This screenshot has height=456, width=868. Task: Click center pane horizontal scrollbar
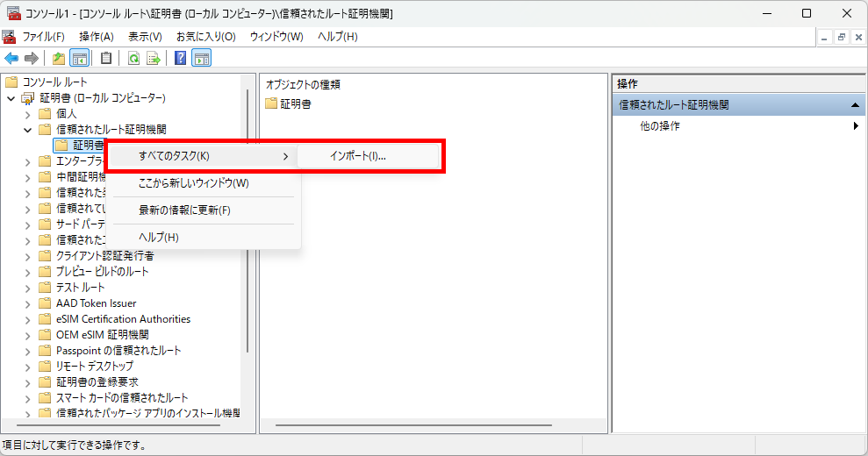(x=413, y=425)
